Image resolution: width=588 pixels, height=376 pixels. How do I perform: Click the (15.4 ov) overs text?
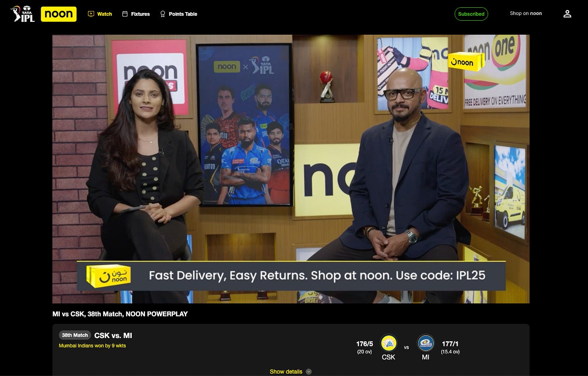pyautogui.click(x=450, y=352)
